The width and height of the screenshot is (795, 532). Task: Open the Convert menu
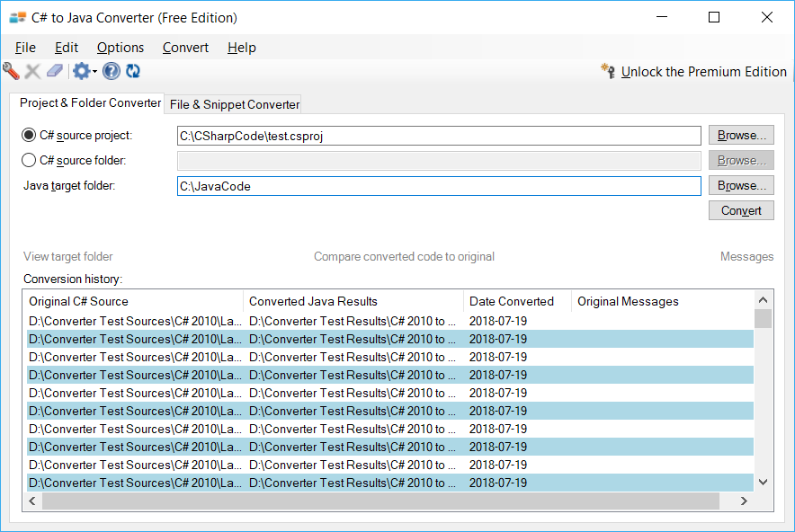point(185,48)
